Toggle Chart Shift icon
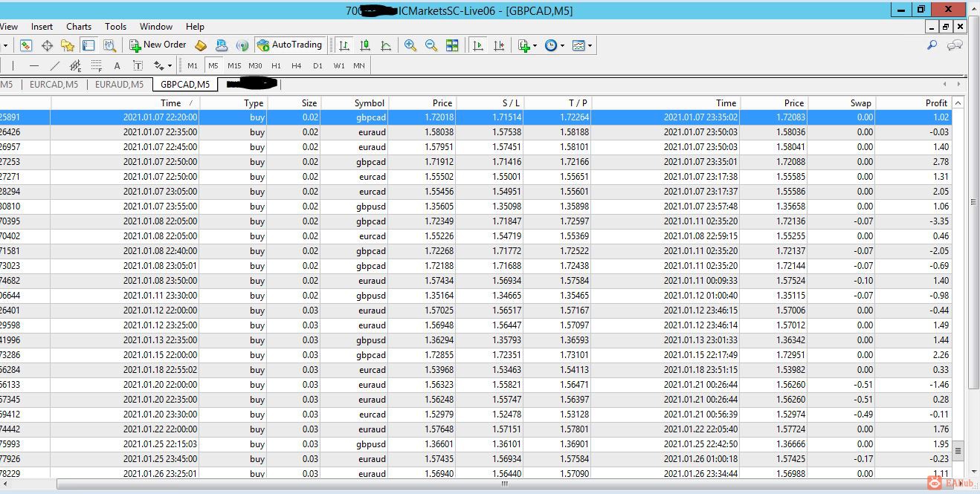The width and height of the screenshot is (980, 494). (x=499, y=45)
